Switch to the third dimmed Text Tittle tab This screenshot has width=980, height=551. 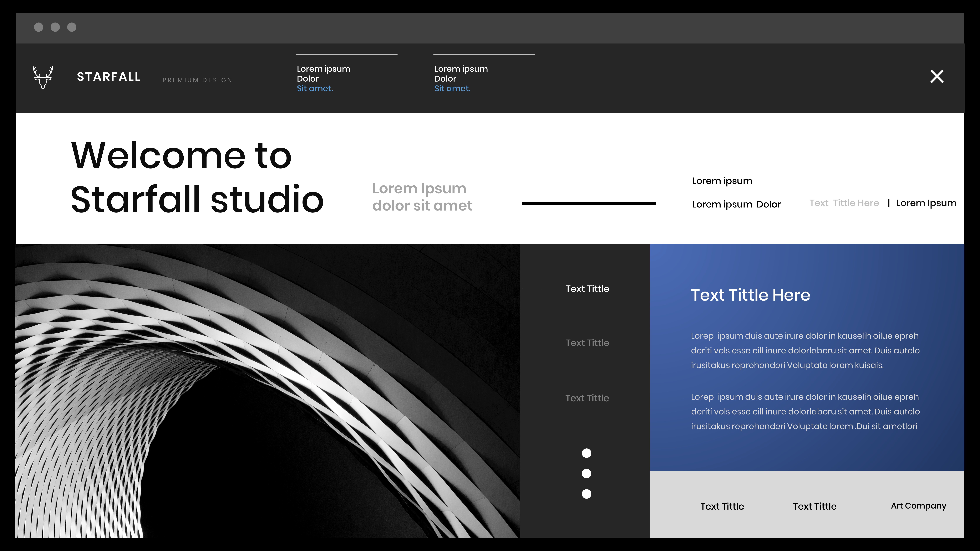tap(587, 398)
